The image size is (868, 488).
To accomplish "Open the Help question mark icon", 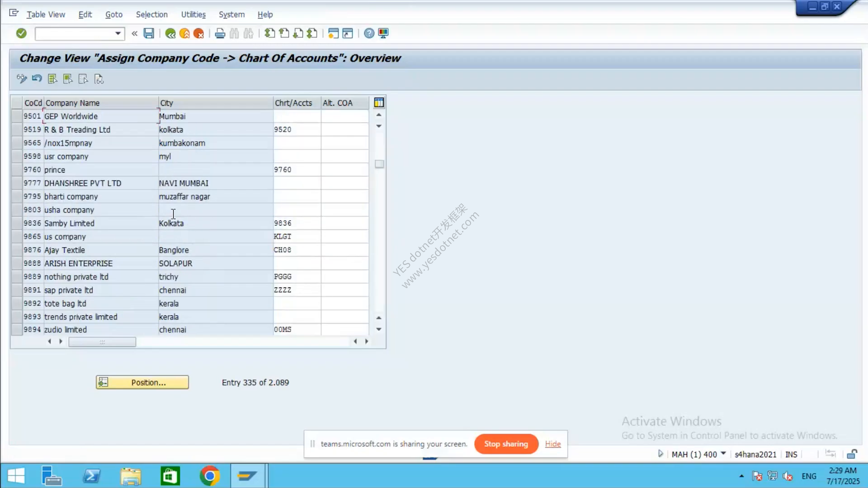I will pos(369,33).
